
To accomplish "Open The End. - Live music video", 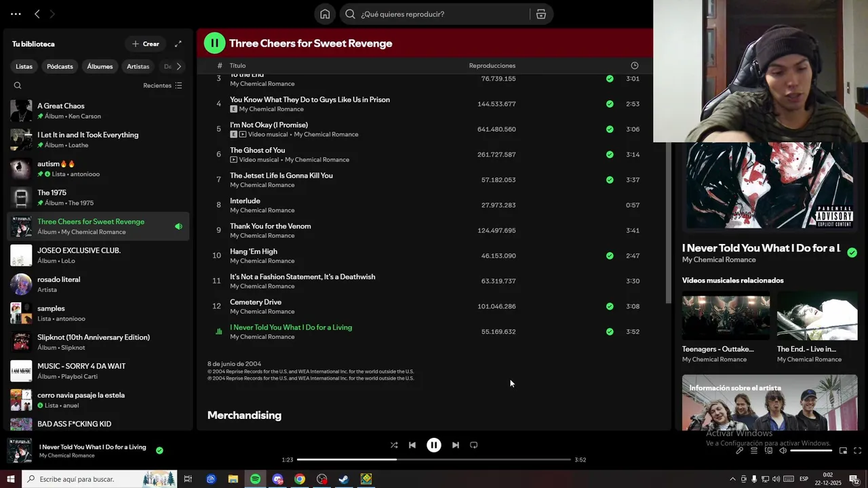I will [817, 316].
